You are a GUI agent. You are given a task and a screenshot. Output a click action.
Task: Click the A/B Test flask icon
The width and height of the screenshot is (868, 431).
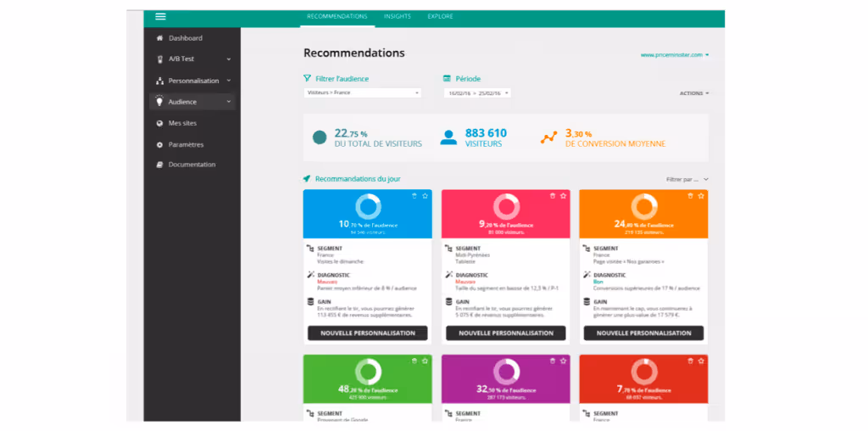coord(160,59)
